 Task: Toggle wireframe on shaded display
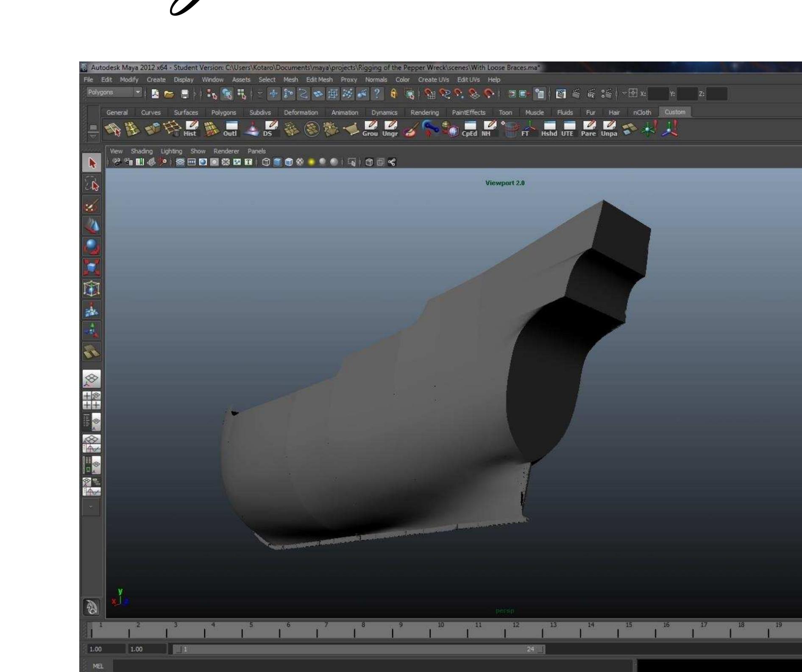click(x=288, y=162)
